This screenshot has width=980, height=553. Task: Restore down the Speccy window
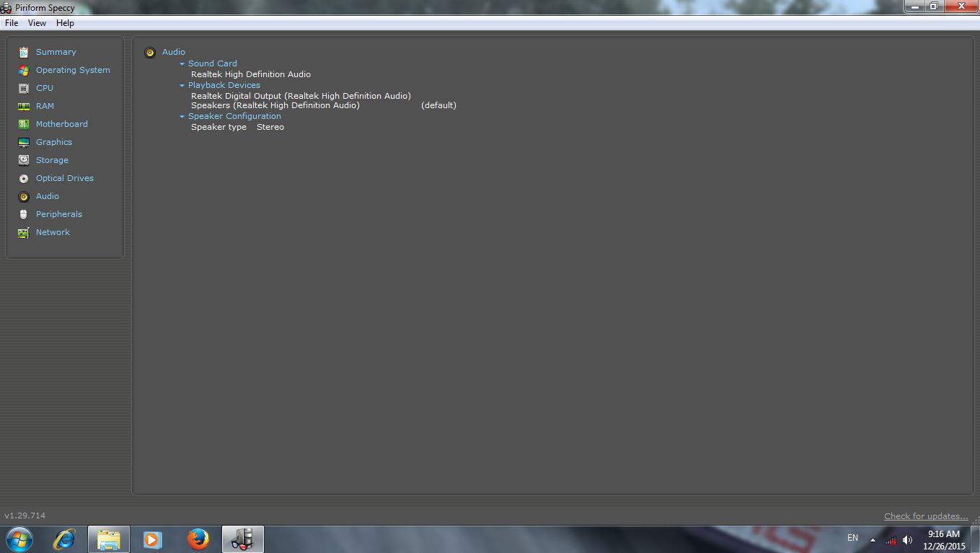pos(933,6)
